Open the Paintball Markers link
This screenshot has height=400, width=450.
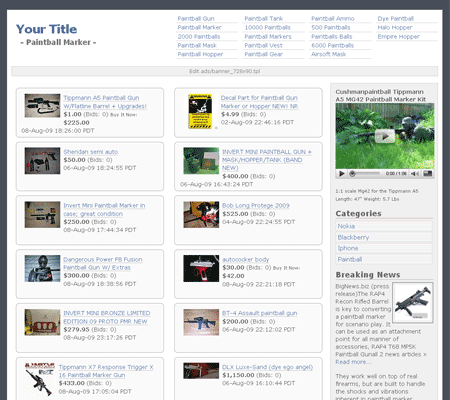click(268, 36)
